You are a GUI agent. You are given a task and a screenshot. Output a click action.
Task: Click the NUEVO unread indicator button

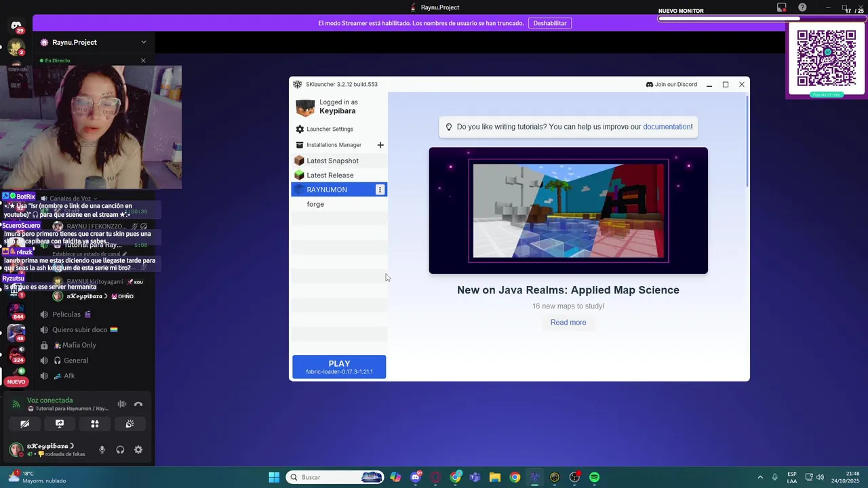(x=16, y=382)
